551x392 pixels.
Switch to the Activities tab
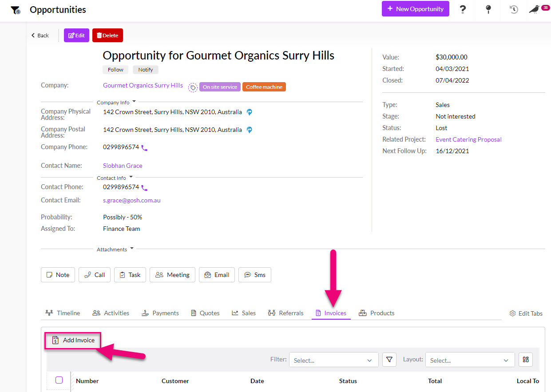(x=111, y=313)
